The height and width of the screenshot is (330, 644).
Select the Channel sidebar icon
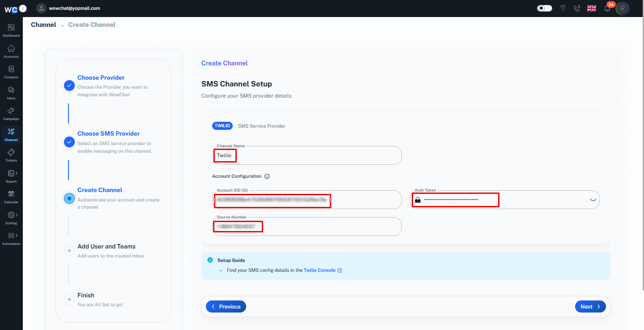(x=11, y=134)
